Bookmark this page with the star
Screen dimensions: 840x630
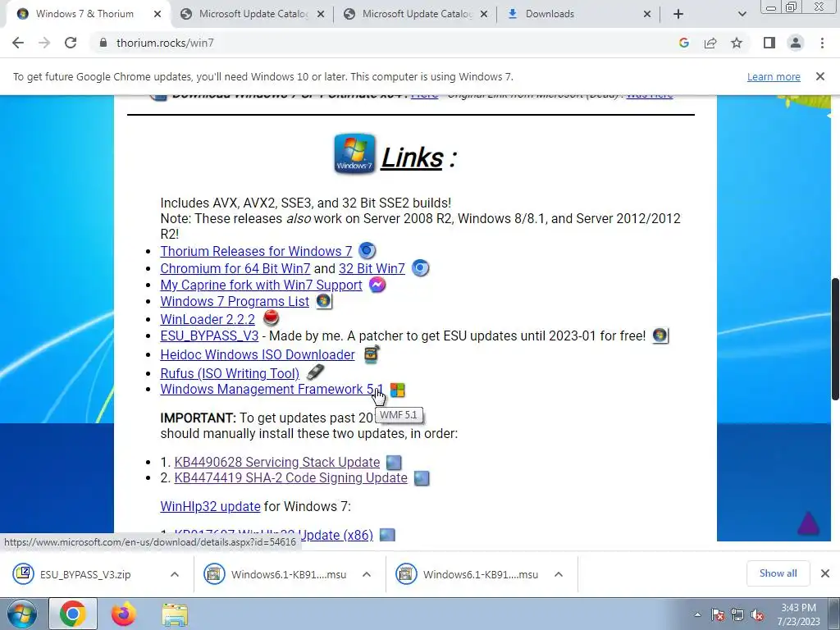pos(737,43)
